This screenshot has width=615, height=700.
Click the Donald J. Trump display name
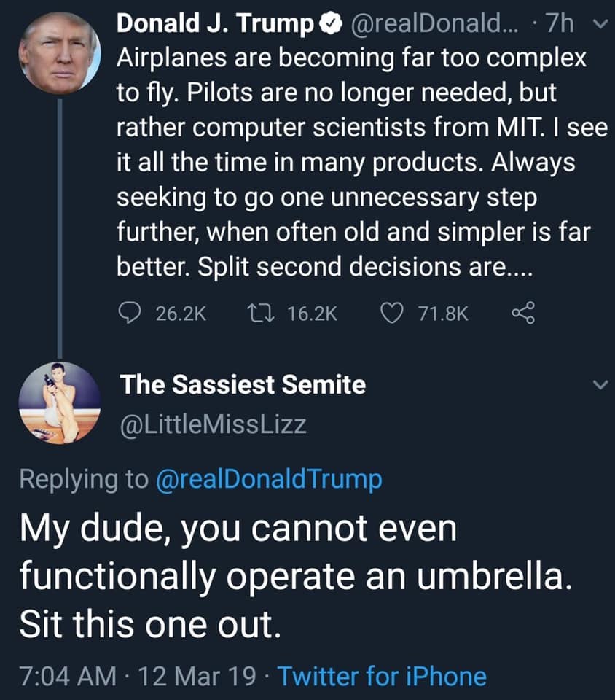point(214,26)
